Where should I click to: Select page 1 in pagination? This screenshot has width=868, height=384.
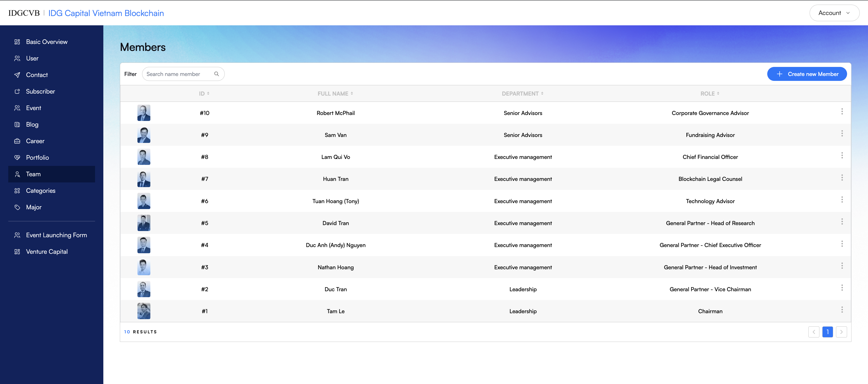click(827, 332)
